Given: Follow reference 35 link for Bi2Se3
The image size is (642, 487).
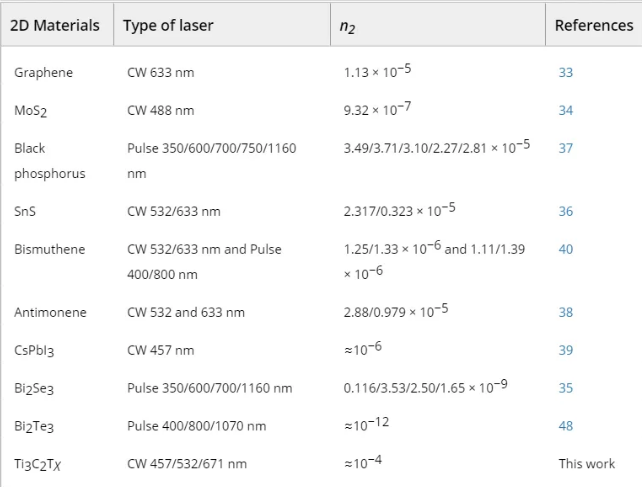Looking at the screenshot, I should (566, 388).
